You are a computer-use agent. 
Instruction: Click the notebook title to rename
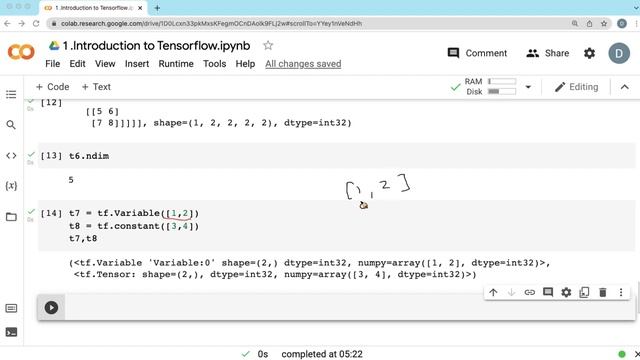pyautogui.click(x=156, y=45)
